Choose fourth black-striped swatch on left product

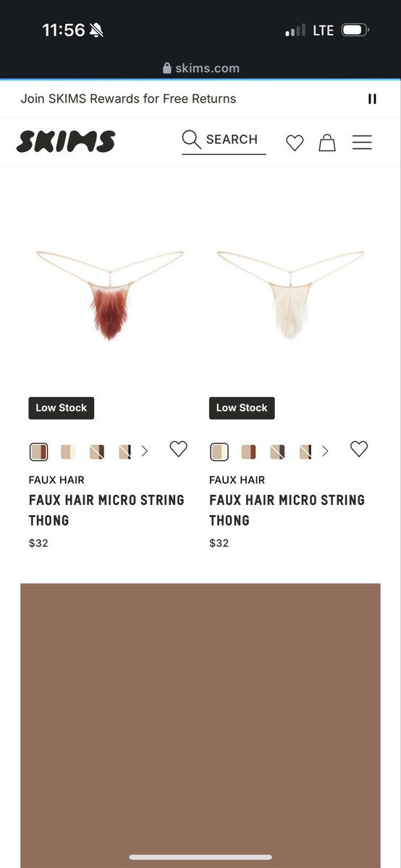(124, 452)
